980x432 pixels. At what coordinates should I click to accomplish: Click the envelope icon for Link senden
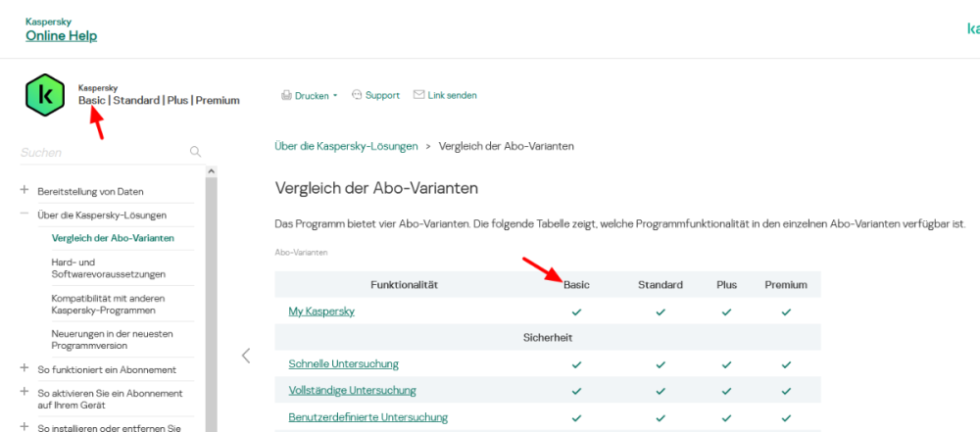pyautogui.click(x=418, y=95)
